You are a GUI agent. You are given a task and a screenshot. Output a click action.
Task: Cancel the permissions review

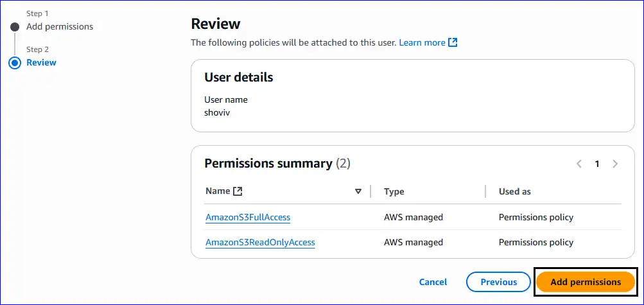(433, 282)
